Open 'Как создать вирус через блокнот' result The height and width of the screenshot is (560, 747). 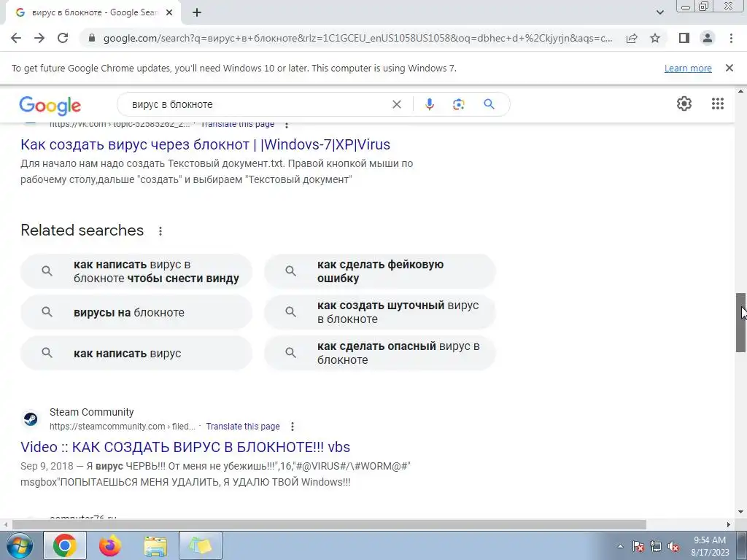coord(205,144)
